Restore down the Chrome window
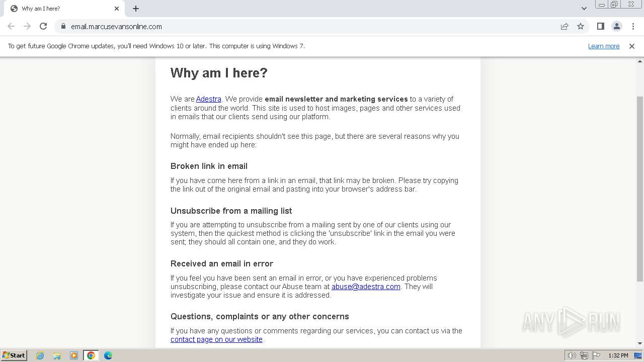The height and width of the screenshot is (362, 644). coord(614,5)
